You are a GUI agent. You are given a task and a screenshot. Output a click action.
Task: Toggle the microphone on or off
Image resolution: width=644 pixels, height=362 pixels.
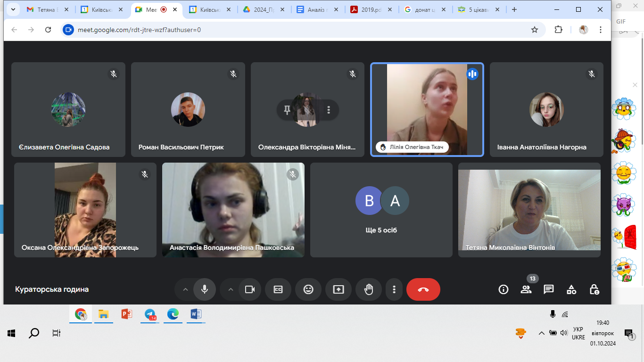click(205, 289)
